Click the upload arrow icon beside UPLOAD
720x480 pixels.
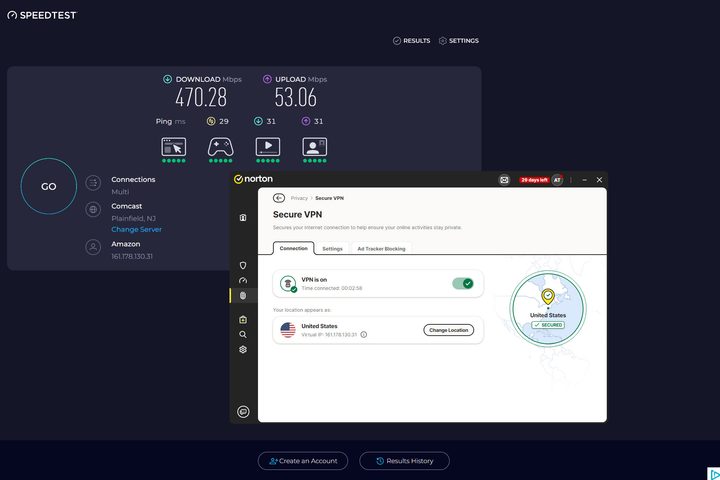point(267,79)
